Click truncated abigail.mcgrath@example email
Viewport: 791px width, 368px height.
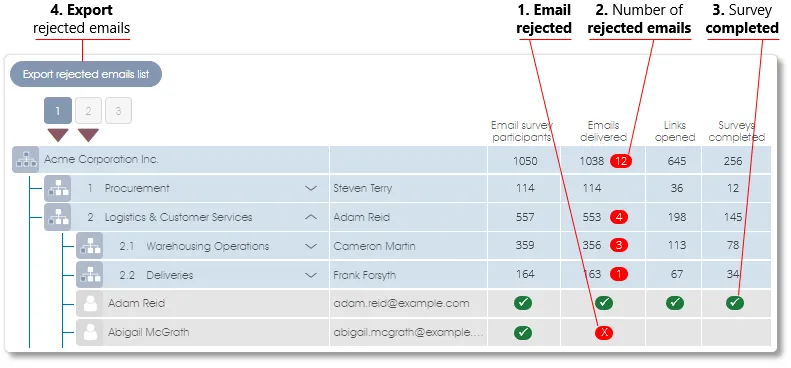[408, 332]
